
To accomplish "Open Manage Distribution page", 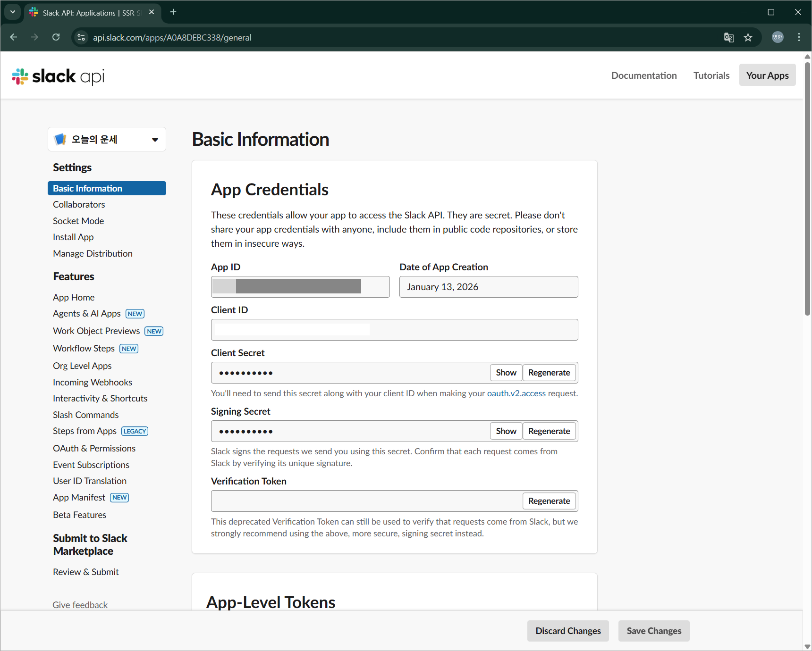I will 93,253.
